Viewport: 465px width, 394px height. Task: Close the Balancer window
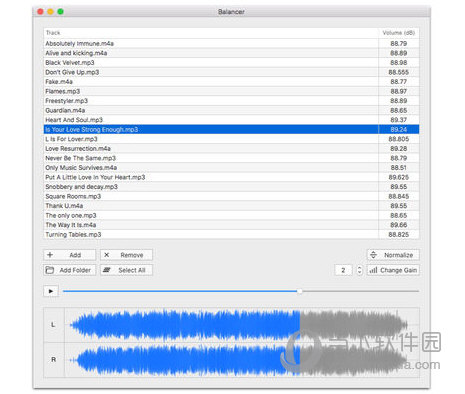point(41,12)
